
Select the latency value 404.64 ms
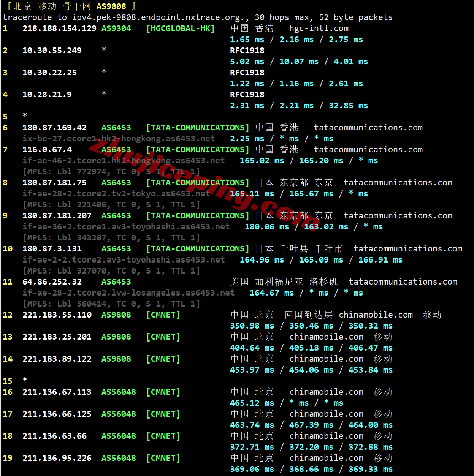(x=252, y=348)
